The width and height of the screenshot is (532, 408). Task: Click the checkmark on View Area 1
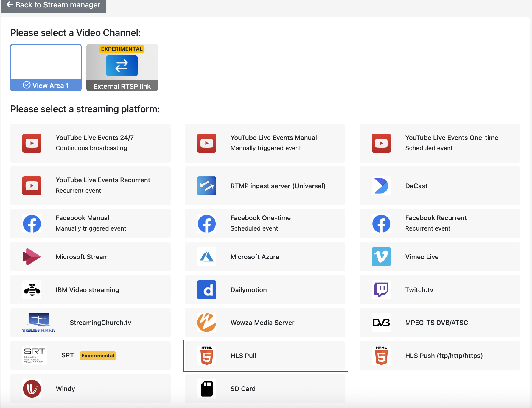[27, 85]
